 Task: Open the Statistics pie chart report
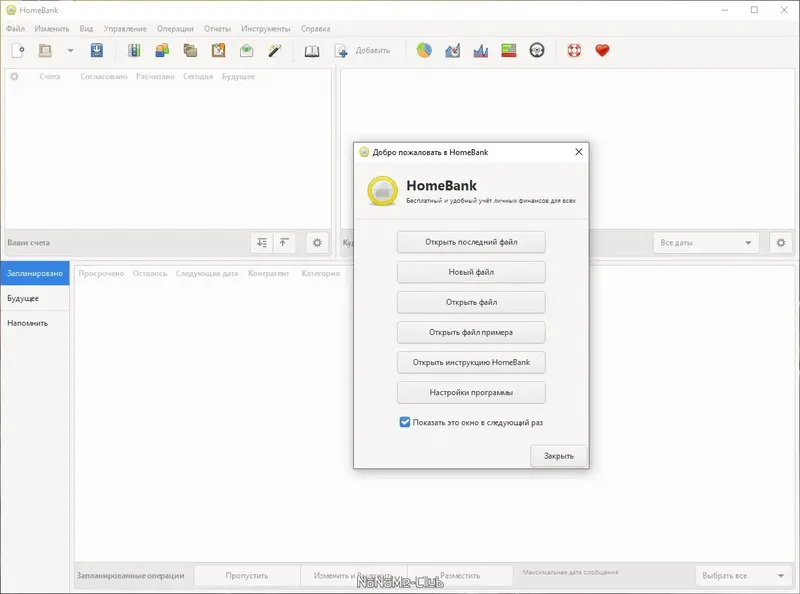pyautogui.click(x=424, y=50)
